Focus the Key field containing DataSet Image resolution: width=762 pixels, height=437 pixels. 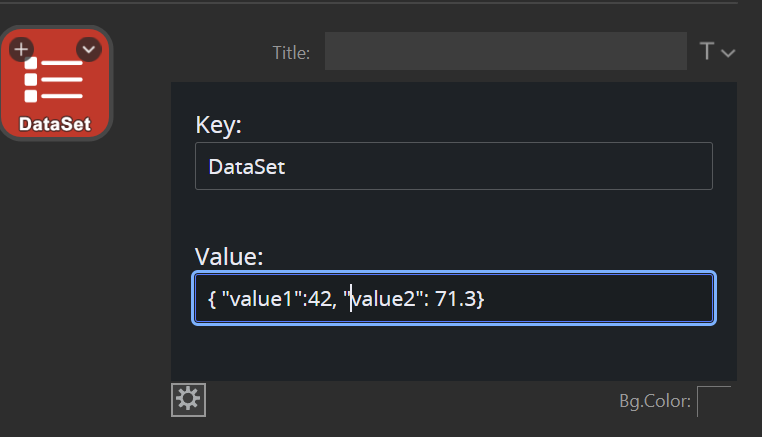click(x=453, y=166)
